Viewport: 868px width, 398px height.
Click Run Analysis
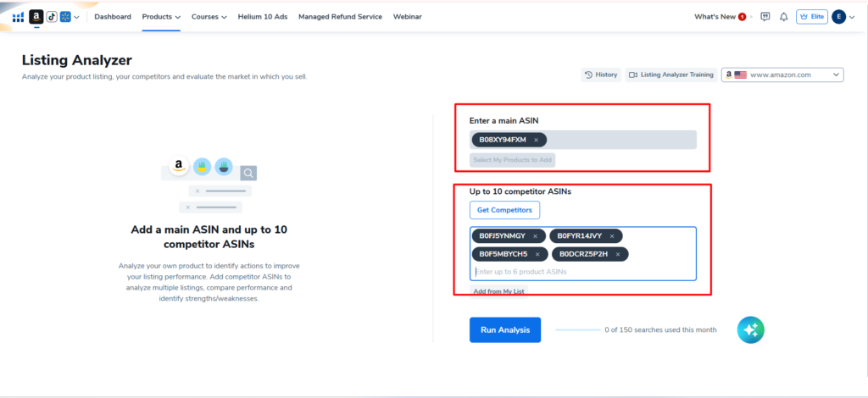(505, 330)
